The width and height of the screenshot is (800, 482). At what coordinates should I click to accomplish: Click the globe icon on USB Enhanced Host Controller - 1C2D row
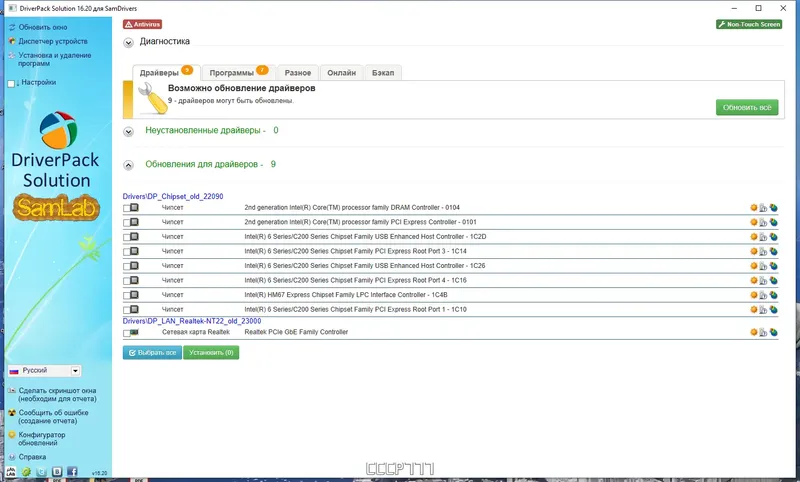[x=773, y=237]
